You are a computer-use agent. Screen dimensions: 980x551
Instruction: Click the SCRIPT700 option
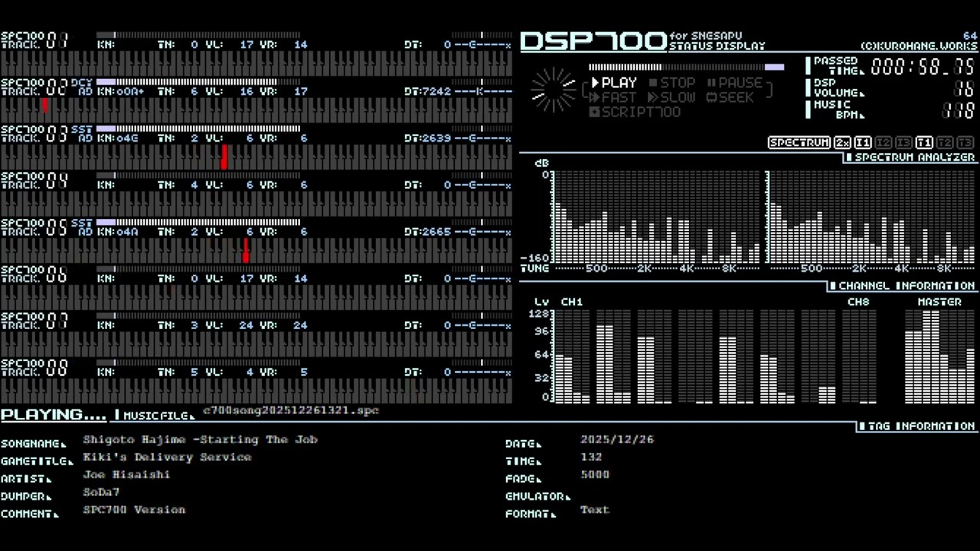[x=635, y=112]
